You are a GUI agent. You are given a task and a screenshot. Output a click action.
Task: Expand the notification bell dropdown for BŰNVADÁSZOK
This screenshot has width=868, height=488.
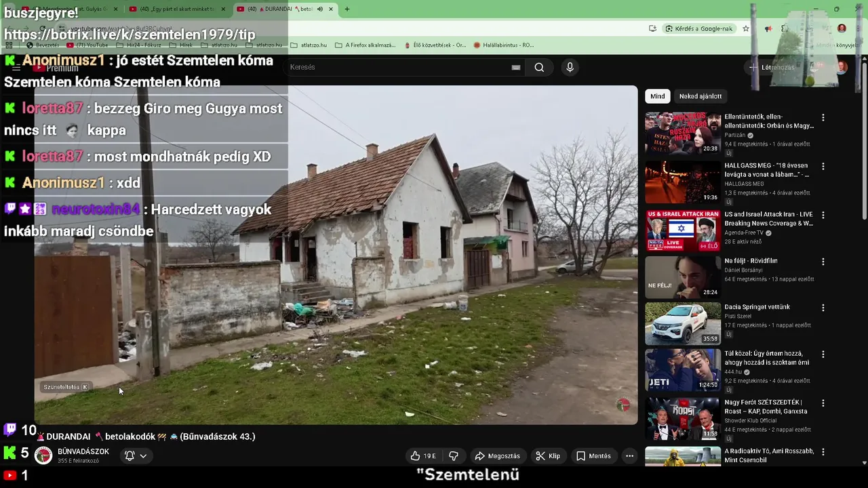pos(136,455)
